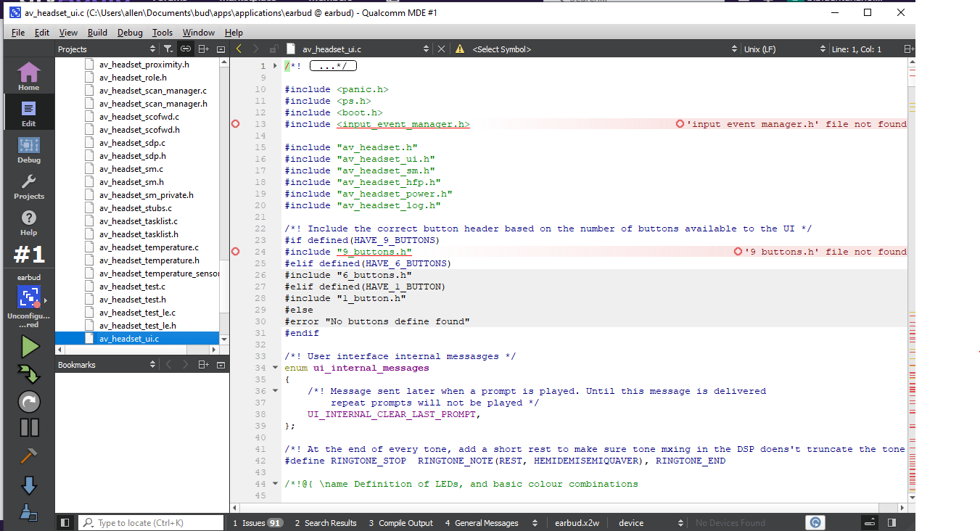Expand the folded comment at line 1

tap(274, 66)
